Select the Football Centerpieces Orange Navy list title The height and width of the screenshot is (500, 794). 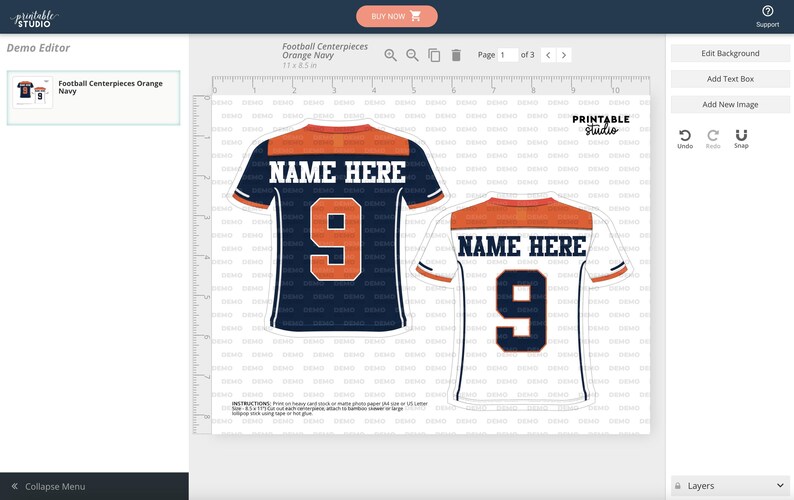coord(110,87)
